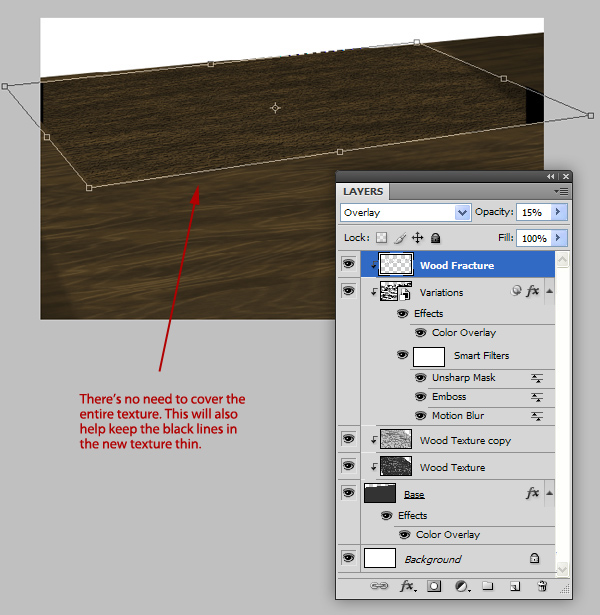Viewport: 600px width, 615px height.
Task: Hide the Emboss filter
Action: click(420, 397)
